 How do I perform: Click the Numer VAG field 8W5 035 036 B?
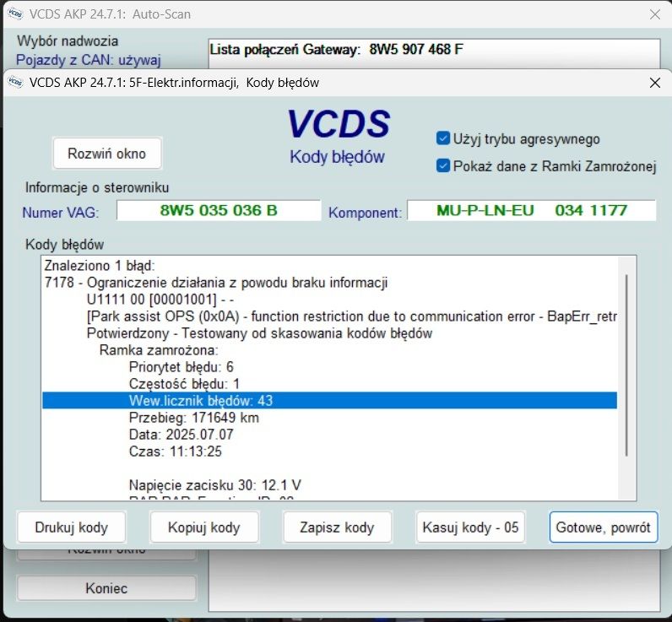point(219,210)
